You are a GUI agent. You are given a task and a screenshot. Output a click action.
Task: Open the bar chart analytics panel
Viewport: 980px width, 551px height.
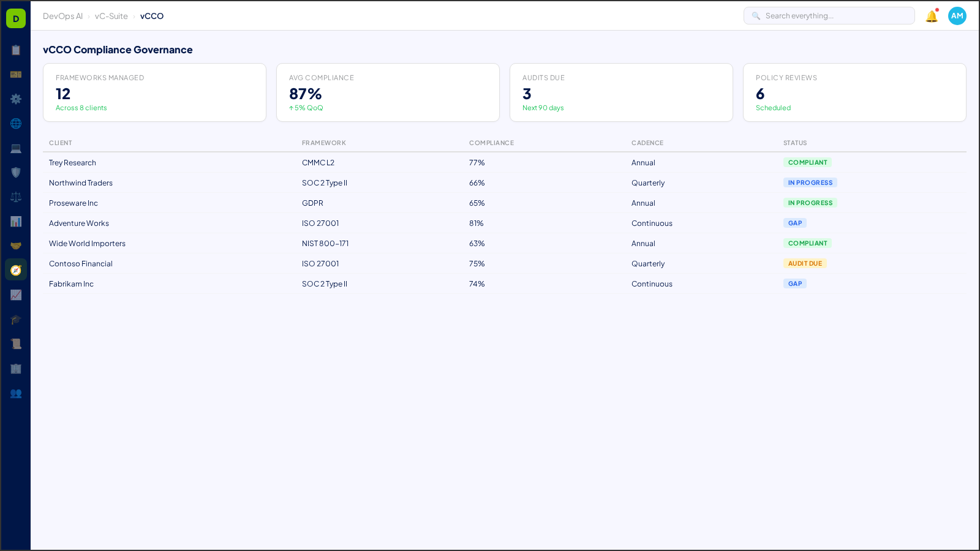click(x=16, y=221)
